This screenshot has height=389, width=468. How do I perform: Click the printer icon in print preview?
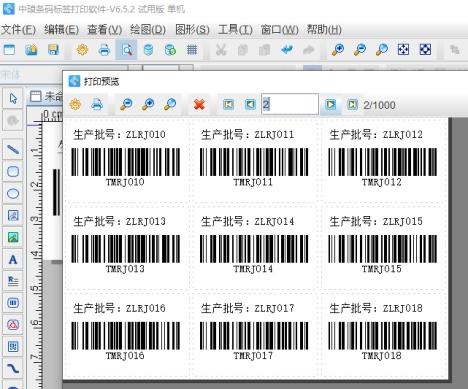(x=97, y=105)
